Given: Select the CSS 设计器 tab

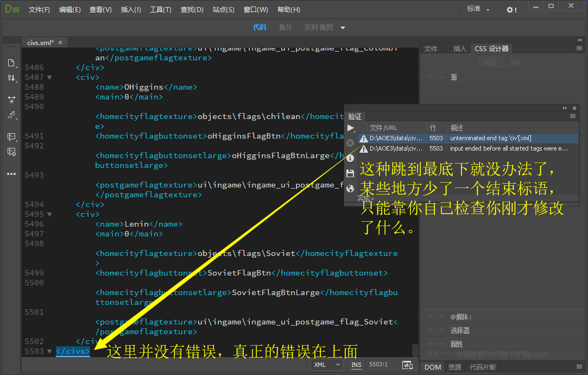Looking at the screenshot, I should click(x=491, y=49).
